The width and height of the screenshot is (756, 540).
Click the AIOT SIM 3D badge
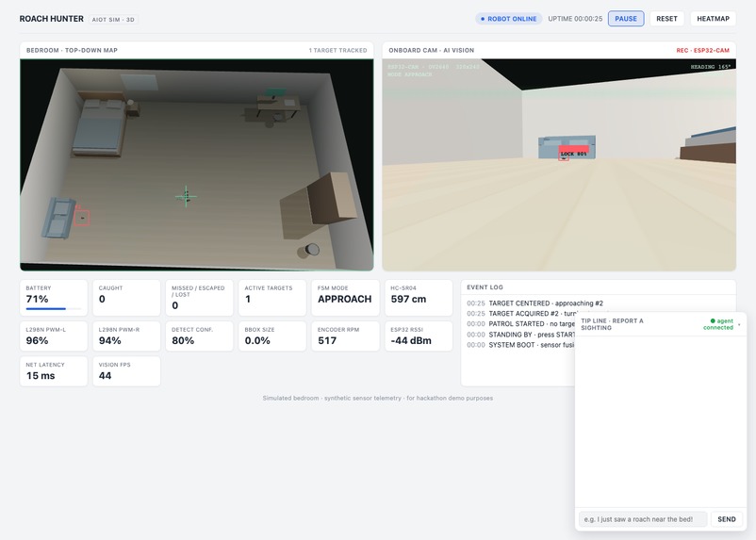[113, 20]
